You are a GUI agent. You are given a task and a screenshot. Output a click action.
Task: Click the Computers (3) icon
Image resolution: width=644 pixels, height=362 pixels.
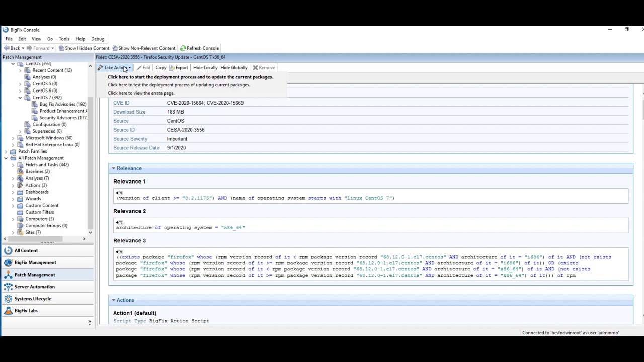pyautogui.click(x=20, y=219)
